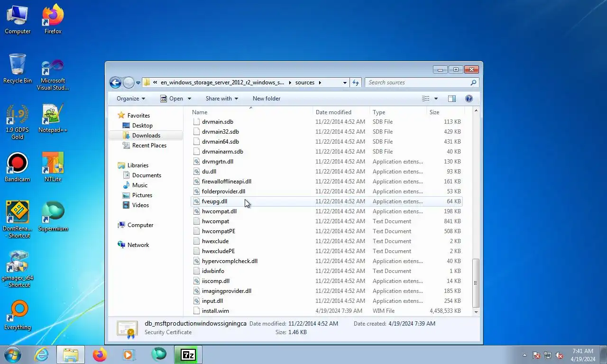Launch Firefox from the taskbar

[100, 355]
